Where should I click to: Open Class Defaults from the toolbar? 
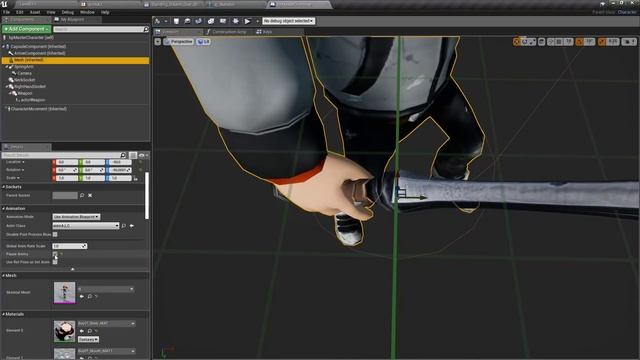point(223,21)
